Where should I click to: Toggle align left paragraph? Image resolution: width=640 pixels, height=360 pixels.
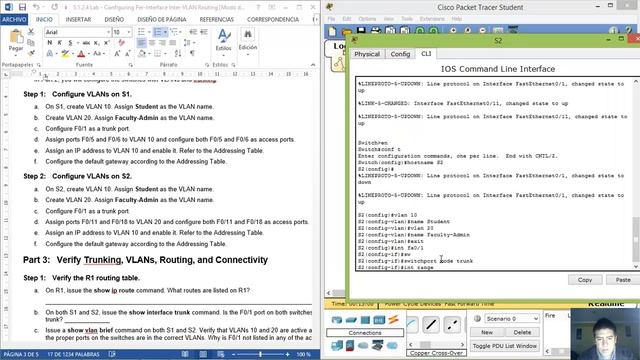(141, 43)
